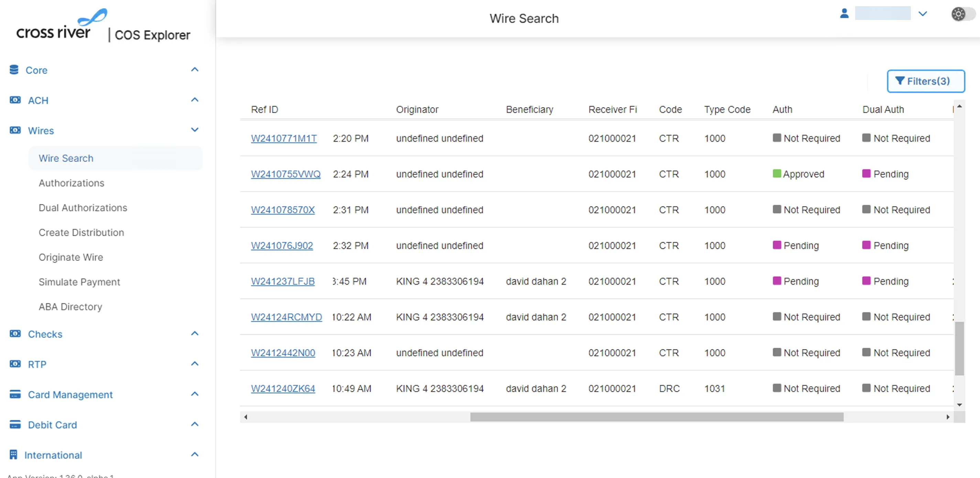Click the scroll right arrow
The height and width of the screenshot is (478, 980).
pyautogui.click(x=948, y=417)
